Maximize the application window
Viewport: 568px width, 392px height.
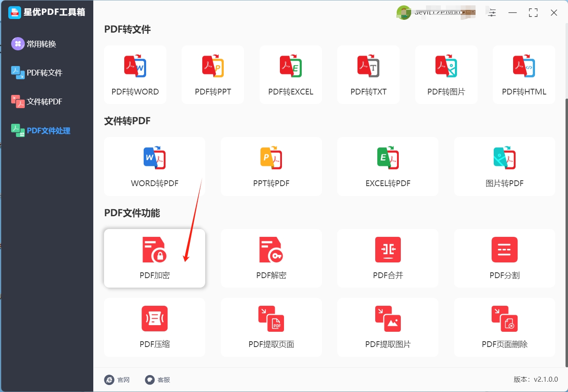tap(533, 13)
